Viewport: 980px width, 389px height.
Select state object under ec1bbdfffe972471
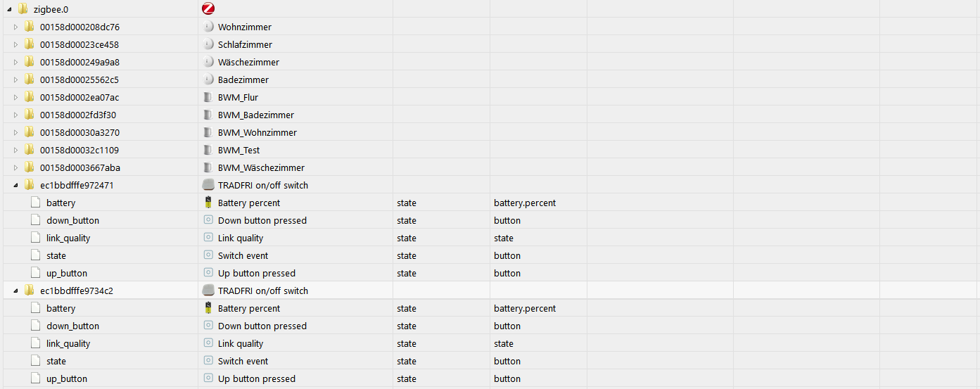[x=56, y=255]
